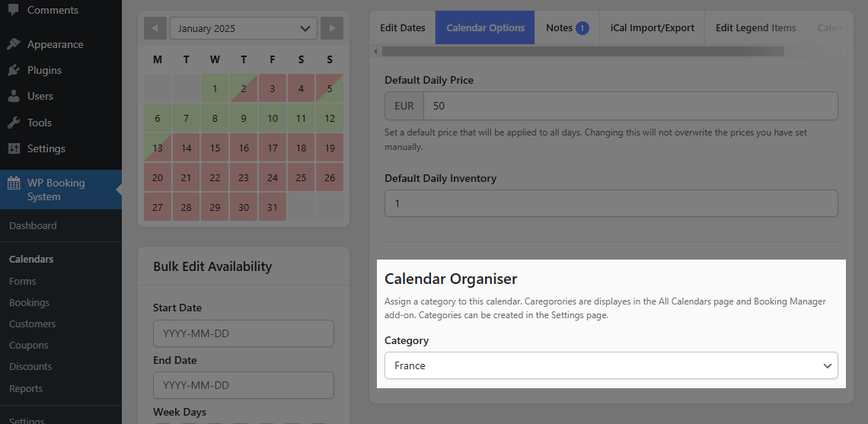Open the January 2025 month dropdown
This screenshot has height=424, width=868.
[244, 28]
